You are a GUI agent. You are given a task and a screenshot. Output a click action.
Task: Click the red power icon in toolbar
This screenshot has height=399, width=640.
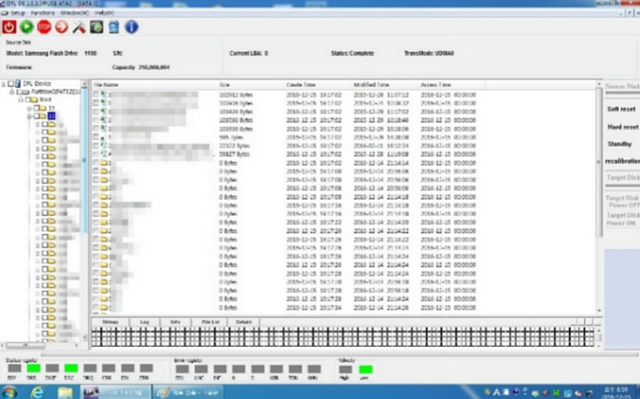(x=9, y=27)
